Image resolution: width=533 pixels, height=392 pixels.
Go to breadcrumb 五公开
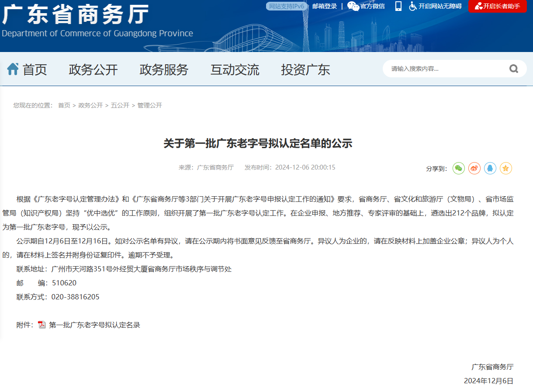point(120,105)
